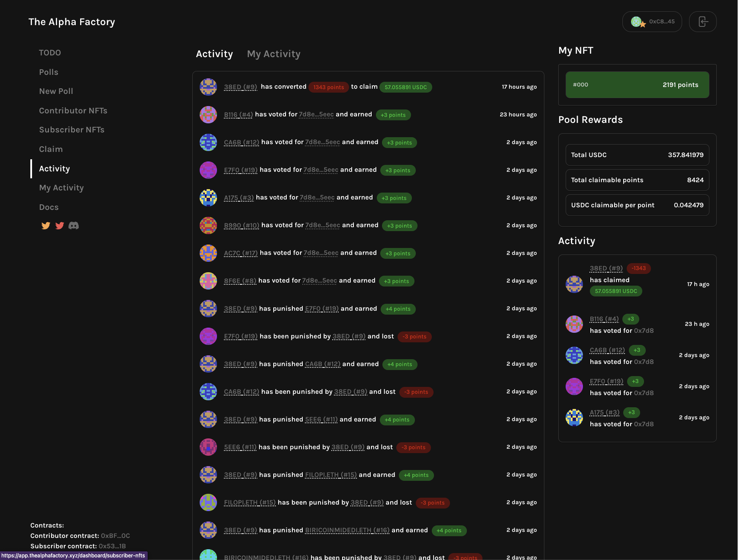Screen dimensions: 738x560
Task: Click the Contributor contract address 0xBF...0C
Action: pyautogui.click(x=115, y=536)
